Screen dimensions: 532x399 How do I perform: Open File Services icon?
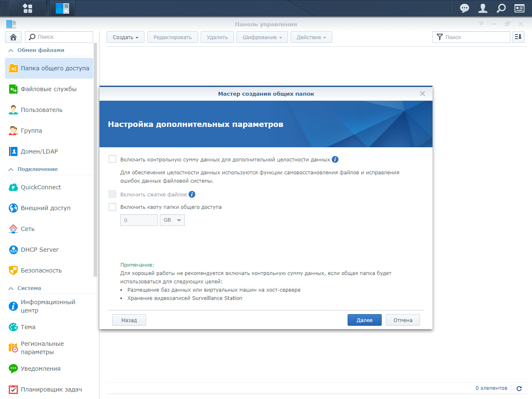[x=13, y=89]
